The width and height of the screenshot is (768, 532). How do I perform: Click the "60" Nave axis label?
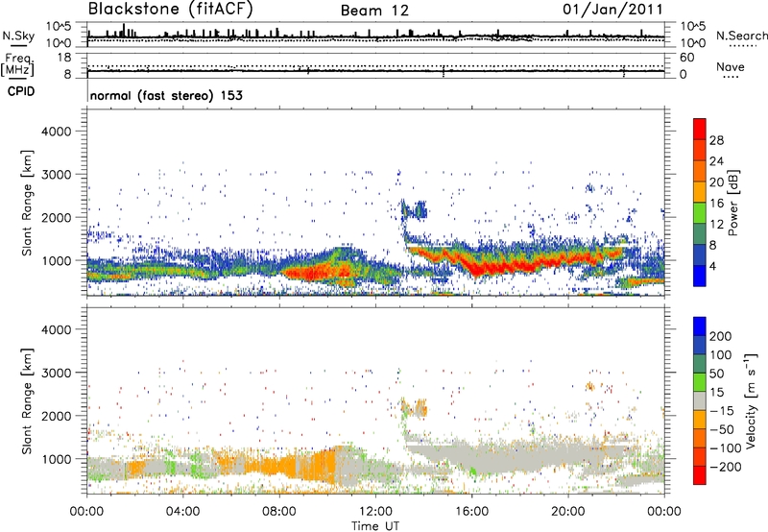click(686, 58)
